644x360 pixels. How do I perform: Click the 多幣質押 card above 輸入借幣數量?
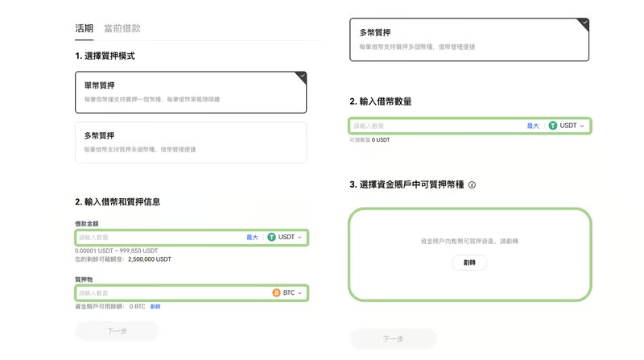click(x=469, y=39)
